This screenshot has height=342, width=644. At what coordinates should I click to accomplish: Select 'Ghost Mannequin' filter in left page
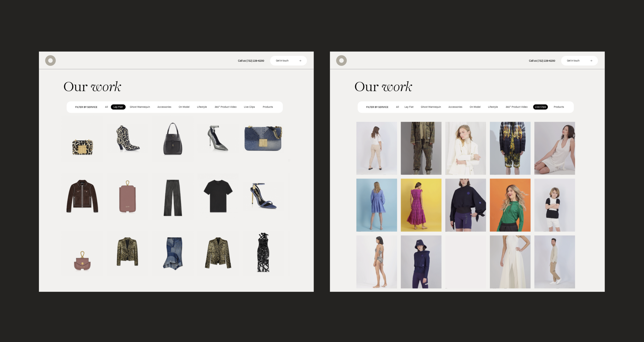pos(140,107)
